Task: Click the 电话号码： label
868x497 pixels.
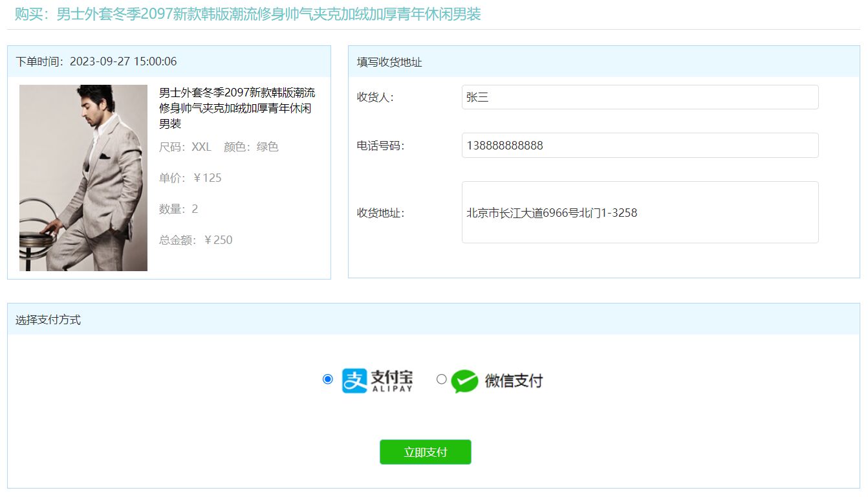Action: click(x=380, y=146)
